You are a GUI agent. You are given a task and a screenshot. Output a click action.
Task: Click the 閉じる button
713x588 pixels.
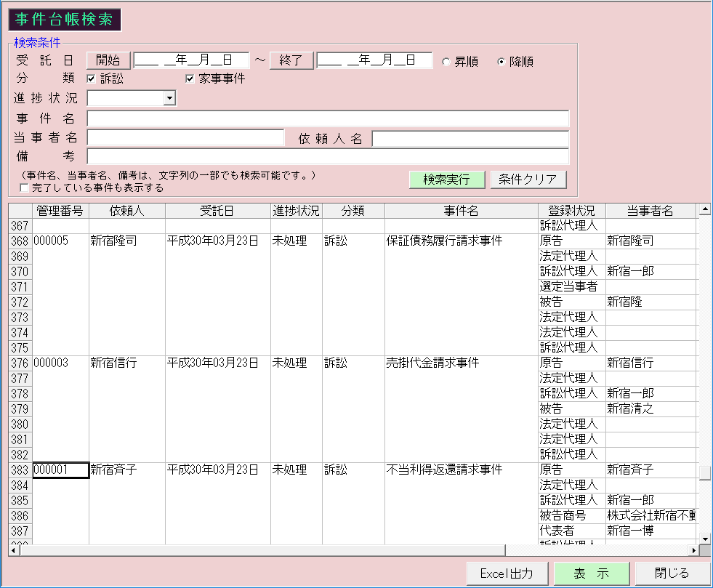[x=672, y=573]
